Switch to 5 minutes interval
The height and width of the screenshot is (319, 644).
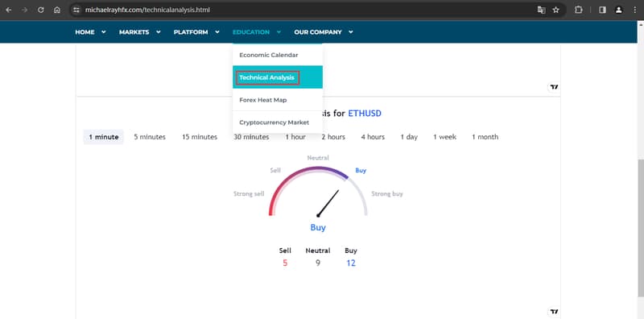point(150,137)
